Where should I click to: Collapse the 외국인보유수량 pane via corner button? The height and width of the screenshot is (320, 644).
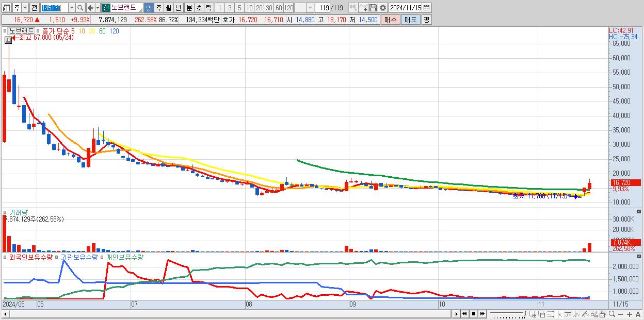[x=639, y=257]
